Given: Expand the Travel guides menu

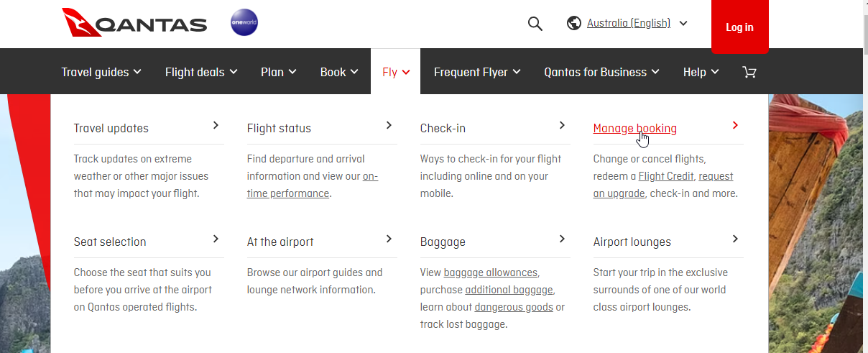Looking at the screenshot, I should (x=101, y=72).
